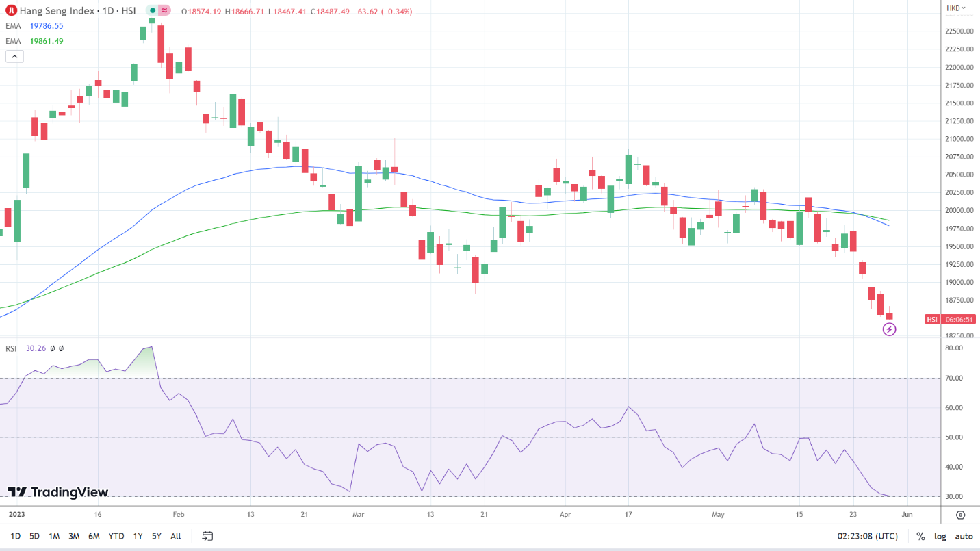Click the Jun date axis label

point(906,513)
